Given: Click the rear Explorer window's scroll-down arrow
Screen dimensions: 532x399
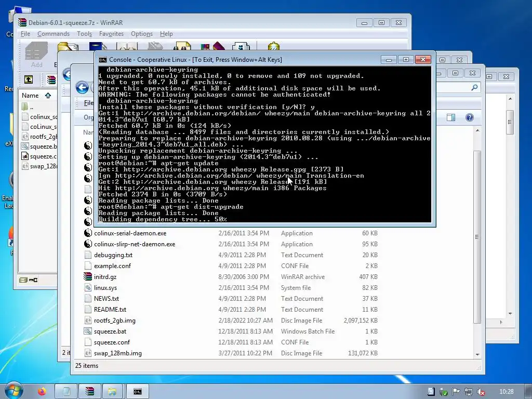Looking at the screenshot, I should pyautogui.click(x=510, y=314).
